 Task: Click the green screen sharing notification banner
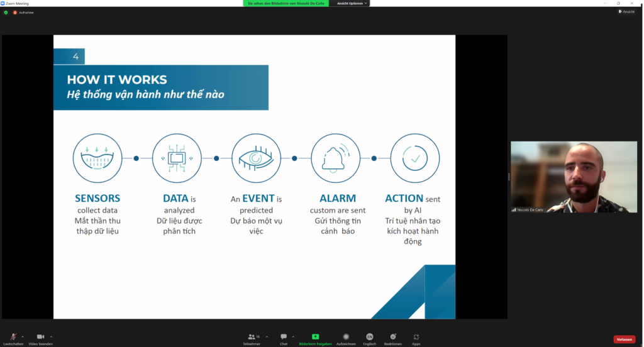pyautogui.click(x=286, y=3)
